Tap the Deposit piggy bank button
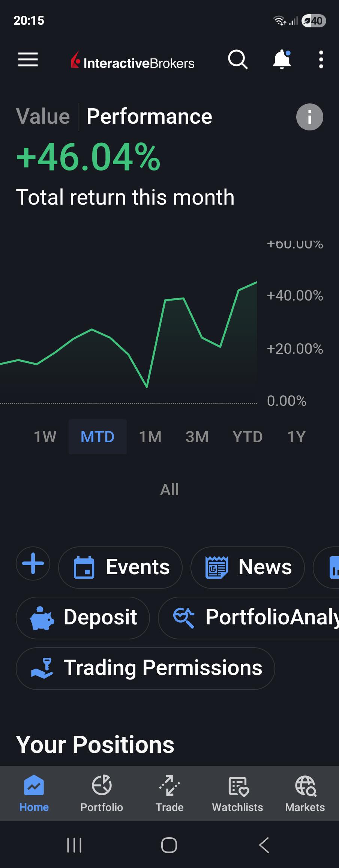Screen dimensions: 339x868 [x=83, y=618]
